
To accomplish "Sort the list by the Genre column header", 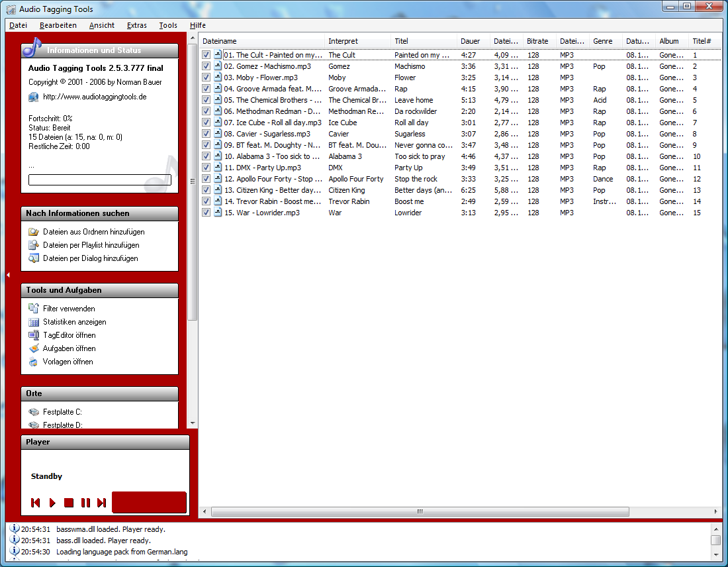I will pyautogui.click(x=606, y=41).
